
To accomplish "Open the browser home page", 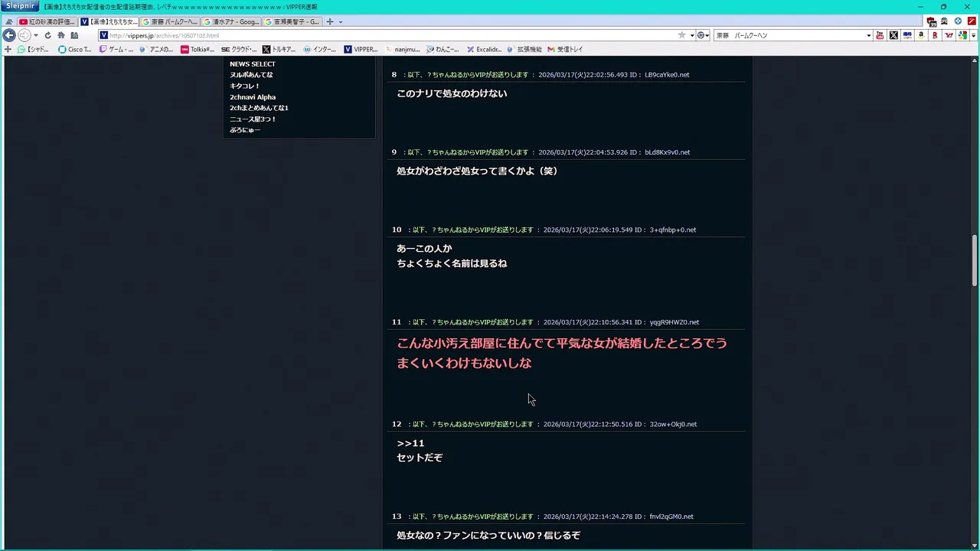I will (61, 35).
